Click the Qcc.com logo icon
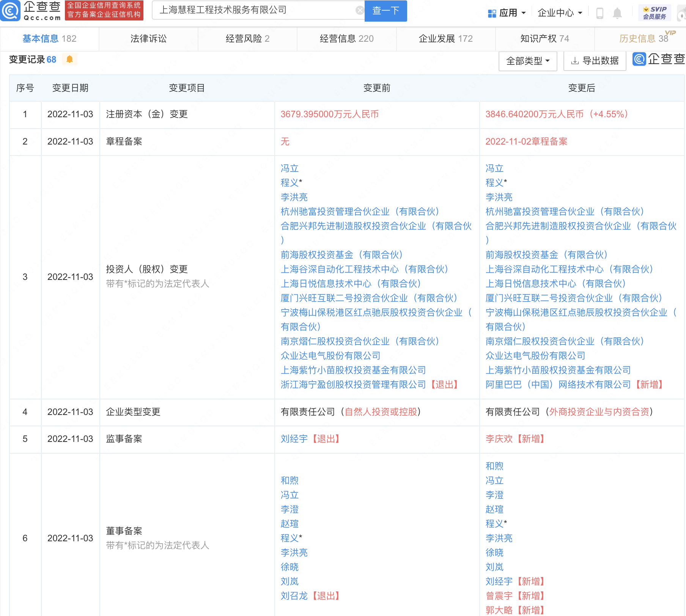This screenshot has height=616, width=686. click(10, 11)
